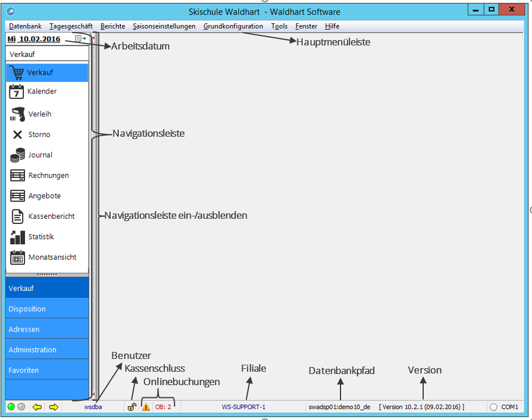Viewport: 532px width, 420px height.
Task: Maximize the Skischule Waldhart window
Action: click(491, 10)
